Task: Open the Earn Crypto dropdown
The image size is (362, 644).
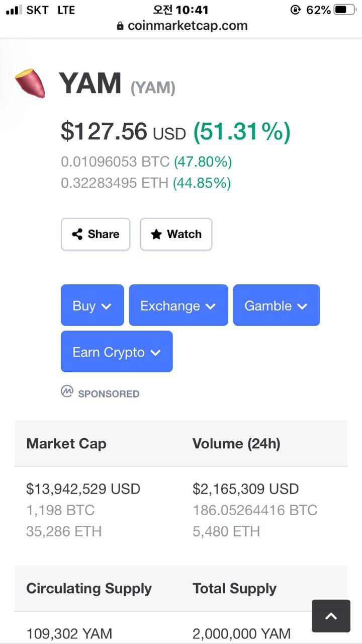Action: coord(117,352)
